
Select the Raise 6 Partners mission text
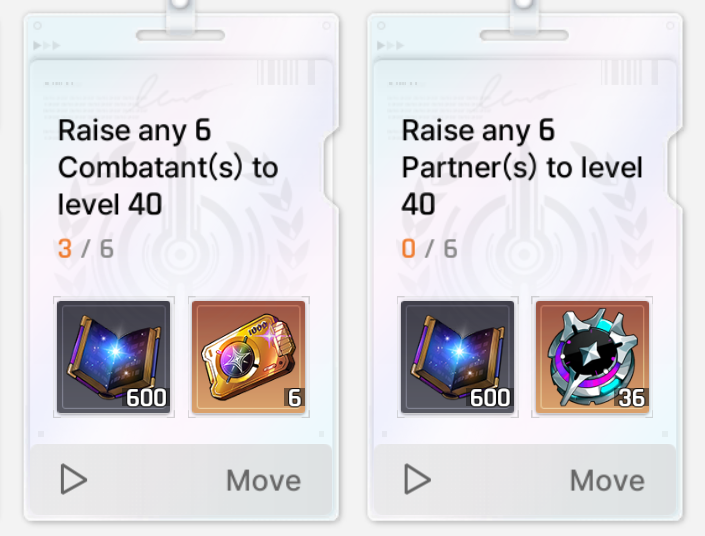pos(522,167)
